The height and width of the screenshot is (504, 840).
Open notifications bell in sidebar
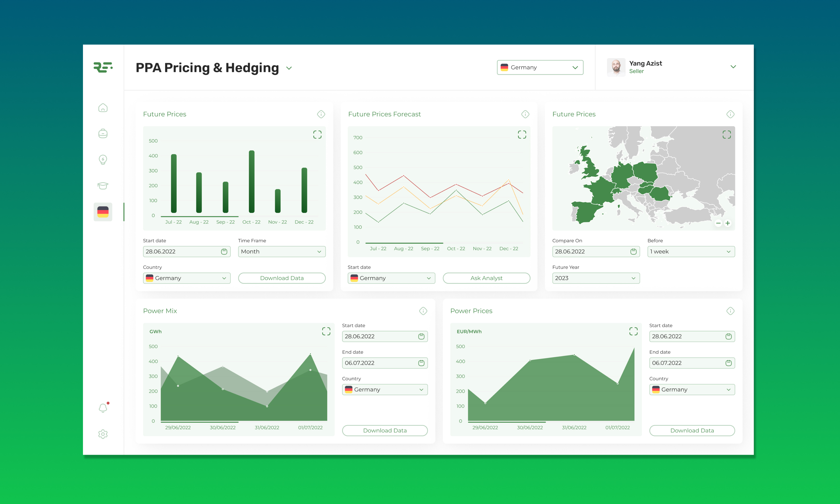pyautogui.click(x=103, y=408)
